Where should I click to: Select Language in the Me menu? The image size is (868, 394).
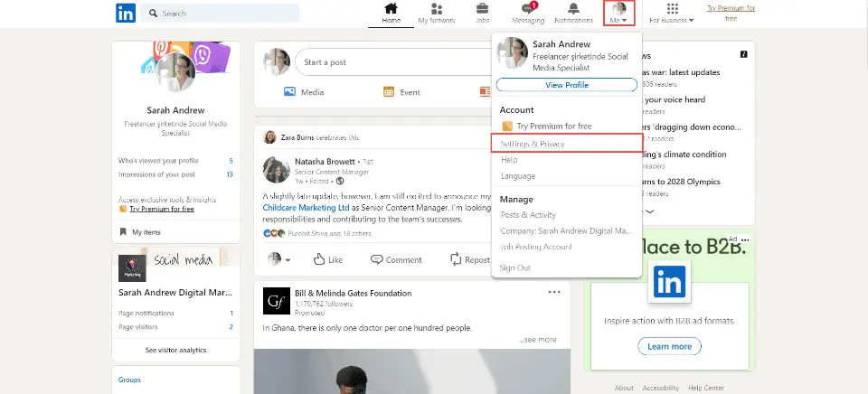pyautogui.click(x=518, y=176)
